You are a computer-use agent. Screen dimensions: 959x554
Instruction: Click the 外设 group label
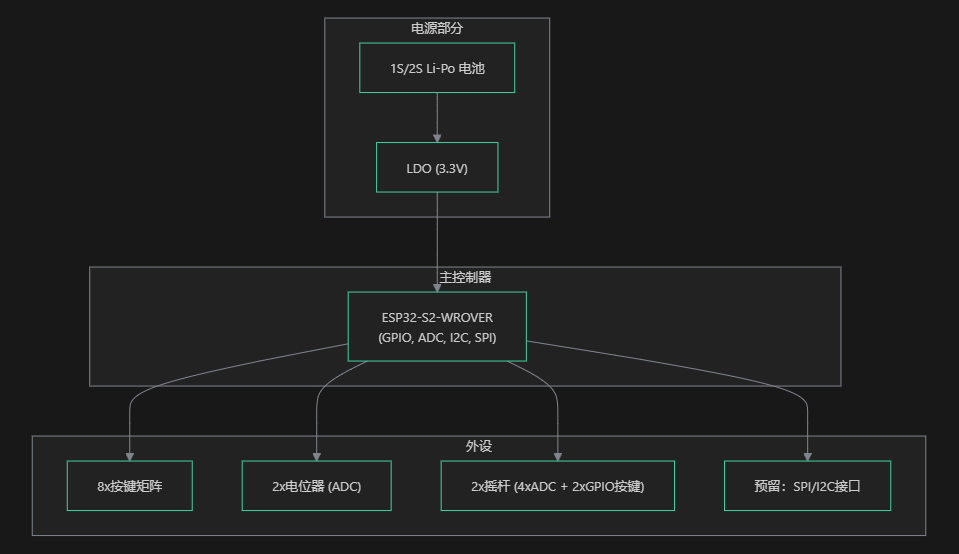pyautogui.click(x=478, y=447)
